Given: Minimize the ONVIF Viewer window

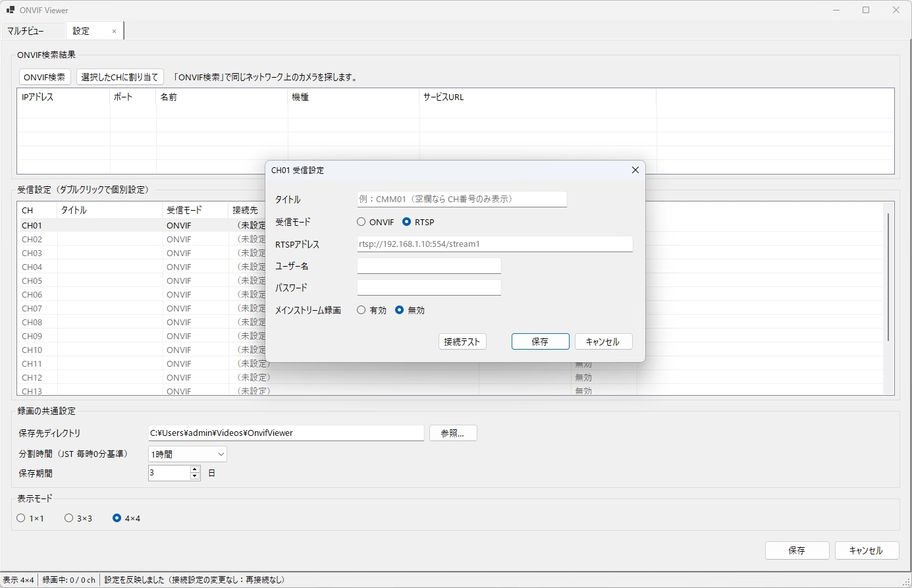Looking at the screenshot, I should click(x=836, y=10).
